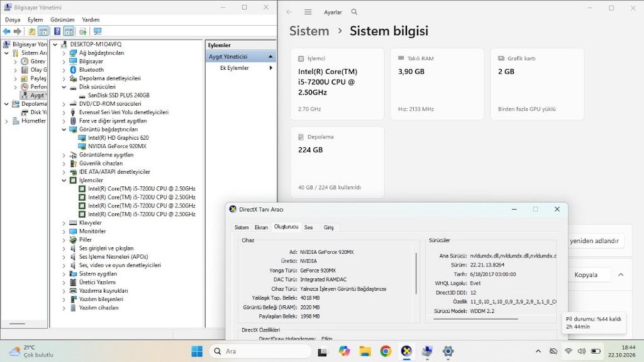This screenshot has height=362, width=644.
Task: Switch to the Ses tab in DirectX tool
Action: 308,227
